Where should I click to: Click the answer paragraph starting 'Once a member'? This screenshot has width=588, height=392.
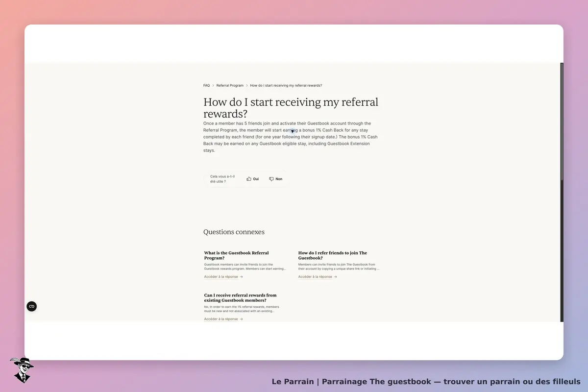[x=291, y=137]
